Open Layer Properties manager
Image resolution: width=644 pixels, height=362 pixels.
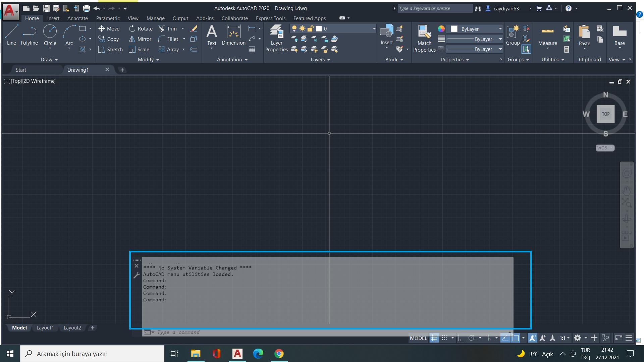[x=276, y=38]
